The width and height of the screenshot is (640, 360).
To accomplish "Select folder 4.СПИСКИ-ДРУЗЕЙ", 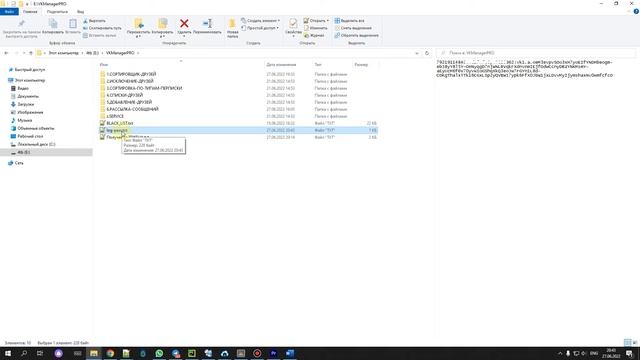I will point(124,95).
